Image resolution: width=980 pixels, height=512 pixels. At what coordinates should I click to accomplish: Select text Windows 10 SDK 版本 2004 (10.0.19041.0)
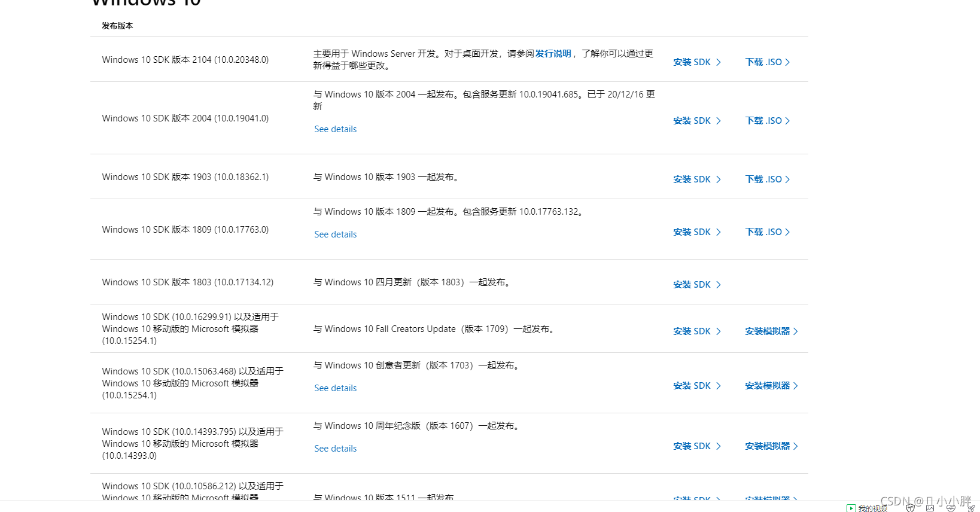click(185, 118)
